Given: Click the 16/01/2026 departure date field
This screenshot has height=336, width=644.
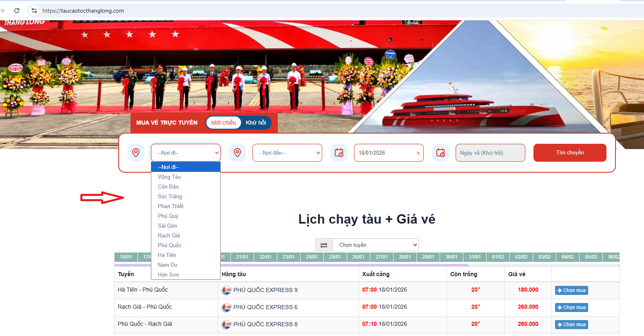Looking at the screenshot, I should coord(385,153).
